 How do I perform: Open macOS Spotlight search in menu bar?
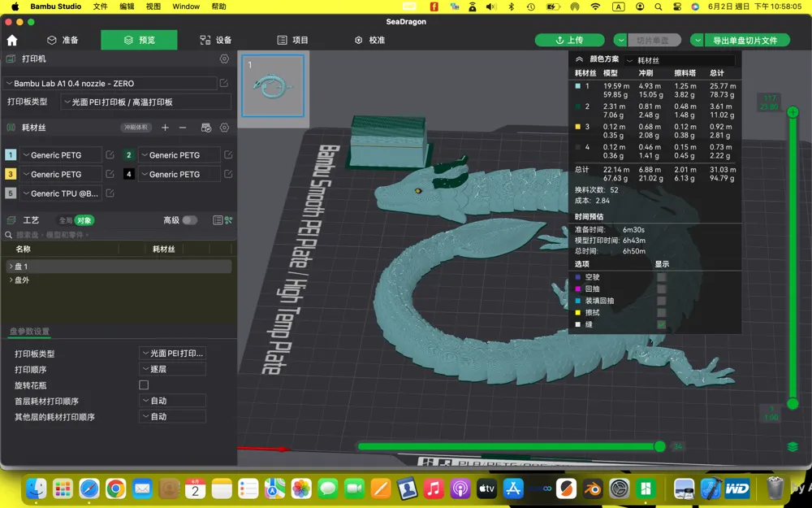click(659, 7)
